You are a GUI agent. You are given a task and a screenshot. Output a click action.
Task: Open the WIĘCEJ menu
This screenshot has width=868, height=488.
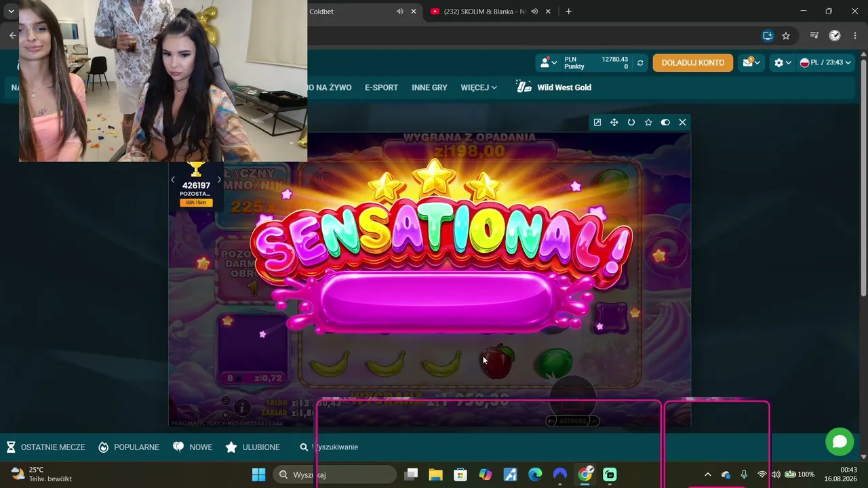click(479, 87)
